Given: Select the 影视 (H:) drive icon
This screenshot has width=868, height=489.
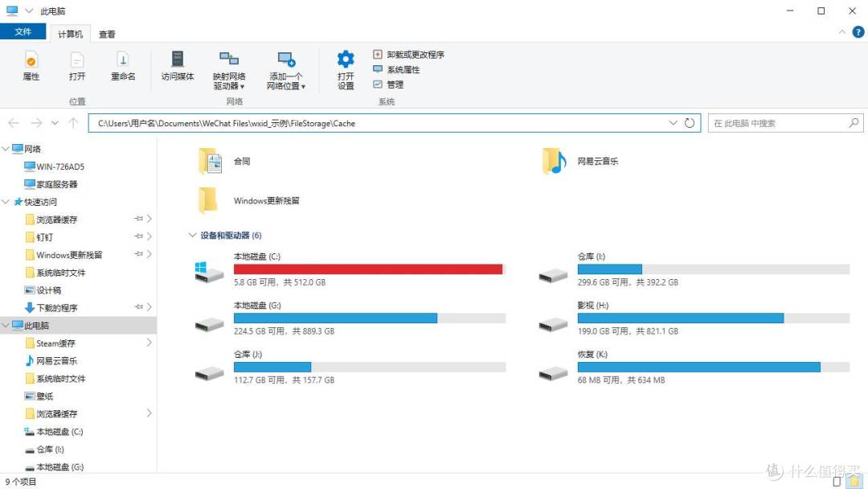Looking at the screenshot, I should coord(553,324).
